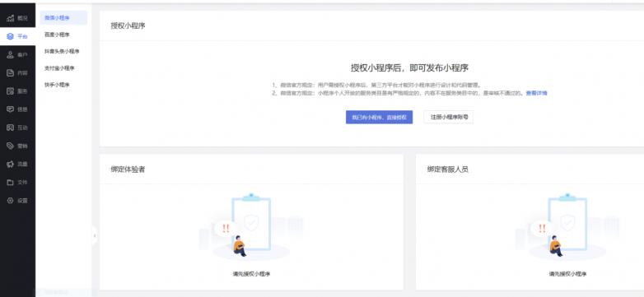Screen dimensions: 644x297
Task: Click the 绑定体验者 card heading
Action: [x=128, y=169]
